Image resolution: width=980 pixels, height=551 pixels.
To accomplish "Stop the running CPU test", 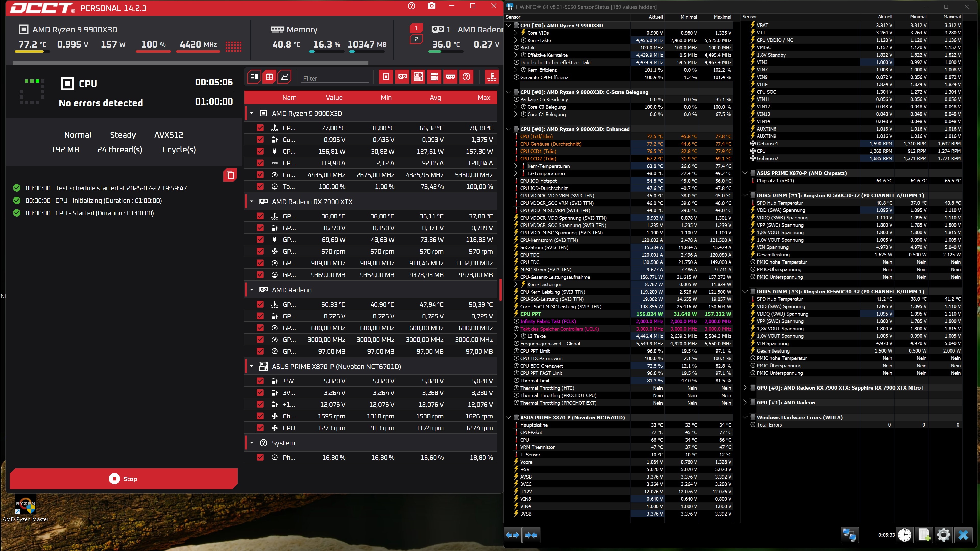I will coord(123,479).
